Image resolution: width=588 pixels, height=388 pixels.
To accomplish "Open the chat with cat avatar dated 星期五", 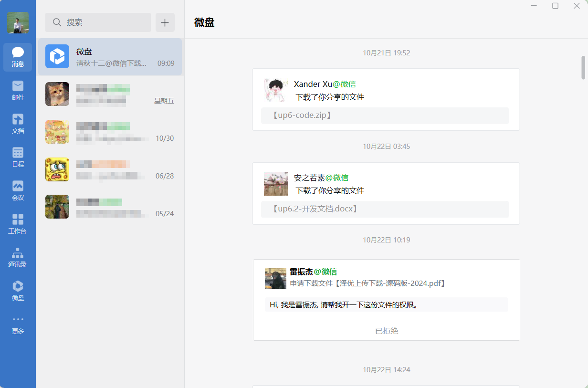I will pyautogui.click(x=110, y=94).
